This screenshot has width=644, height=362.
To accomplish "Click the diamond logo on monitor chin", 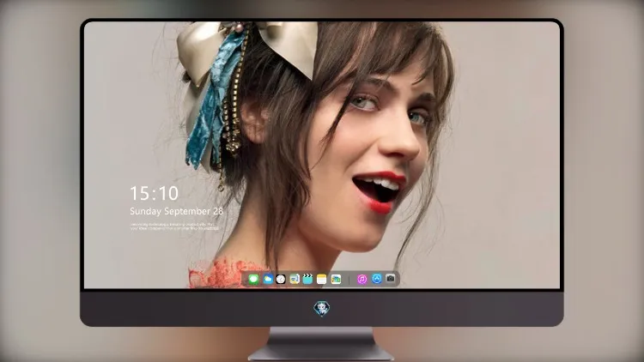I will coord(322,309).
